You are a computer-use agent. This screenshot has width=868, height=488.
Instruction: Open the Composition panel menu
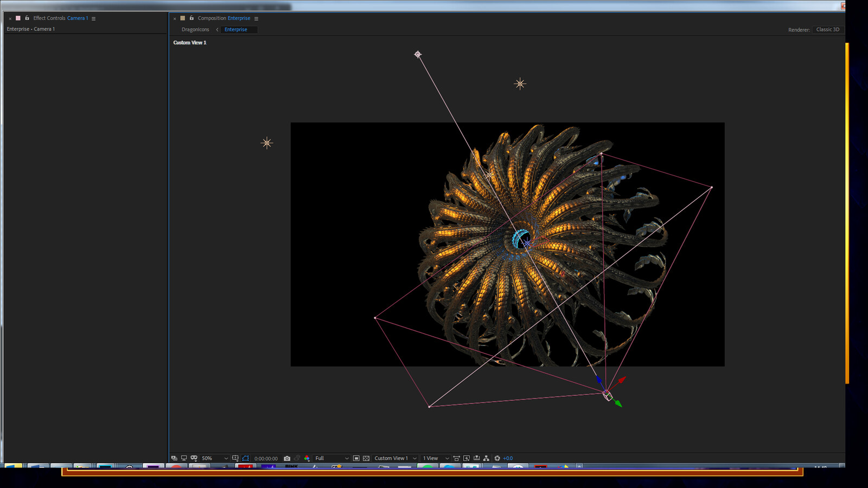(256, 18)
